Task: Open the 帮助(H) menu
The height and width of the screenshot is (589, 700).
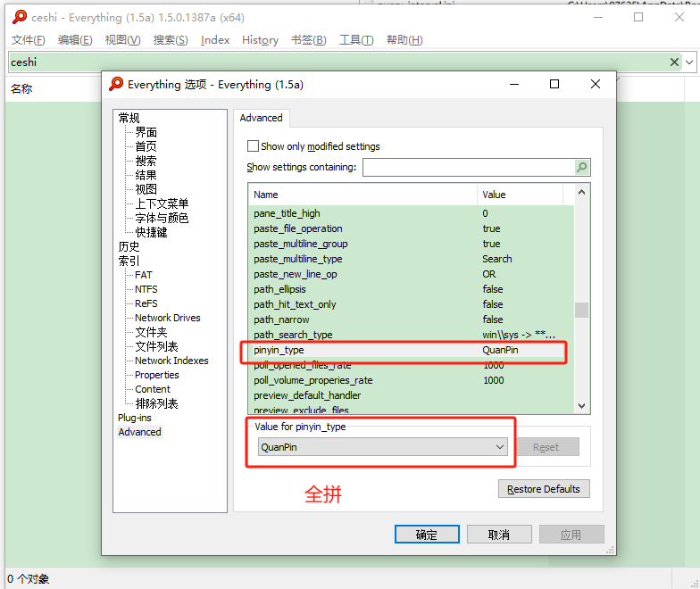Action: click(x=404, y=40)
